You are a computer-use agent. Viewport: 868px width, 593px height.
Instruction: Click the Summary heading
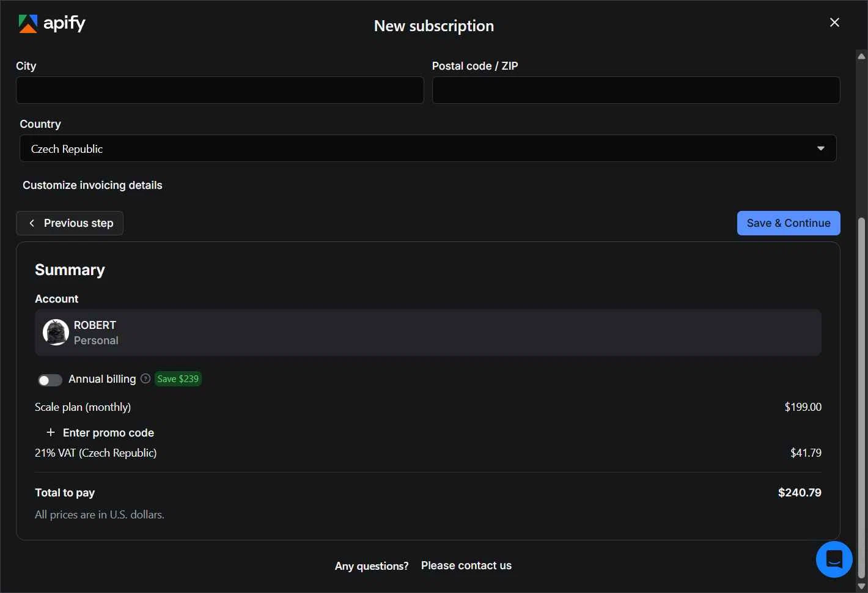coord(70,270)
